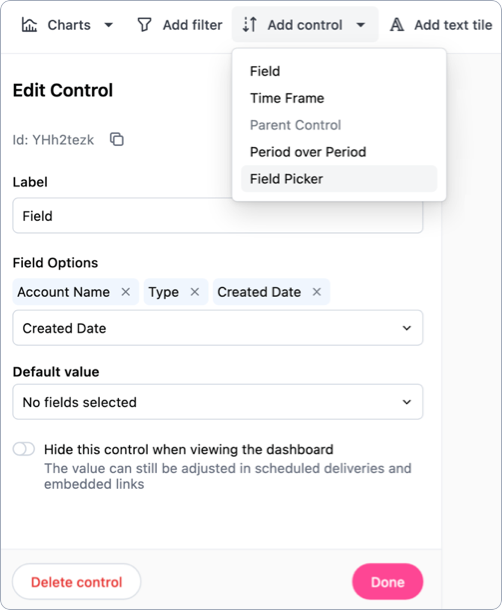Click the Edit Control heading
Image resolution: width=502 pixels, height=610 pixels.
(63, 90)
